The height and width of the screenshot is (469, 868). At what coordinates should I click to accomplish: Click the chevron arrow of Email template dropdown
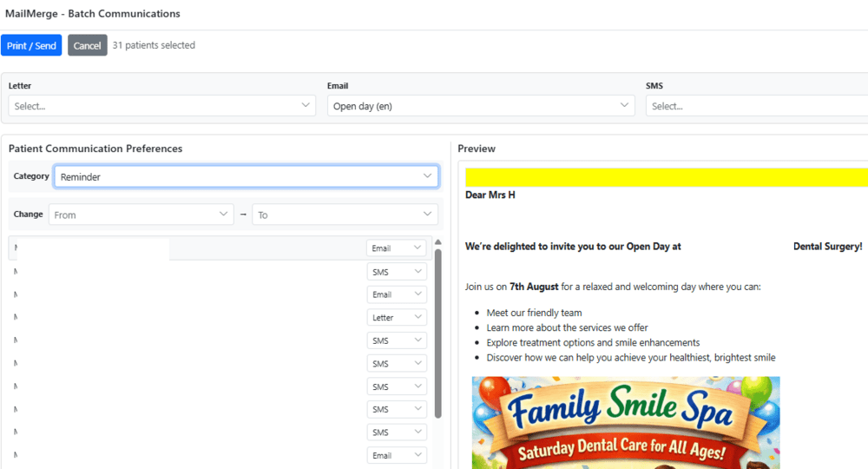(x=624, y=105)
